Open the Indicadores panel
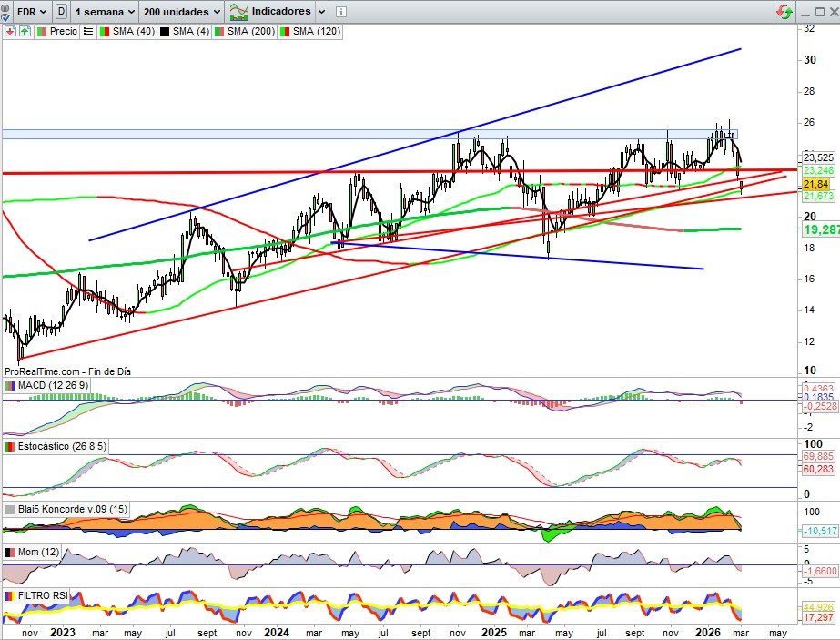The width and height of the screenshot is (840, 640). point(270,11)
